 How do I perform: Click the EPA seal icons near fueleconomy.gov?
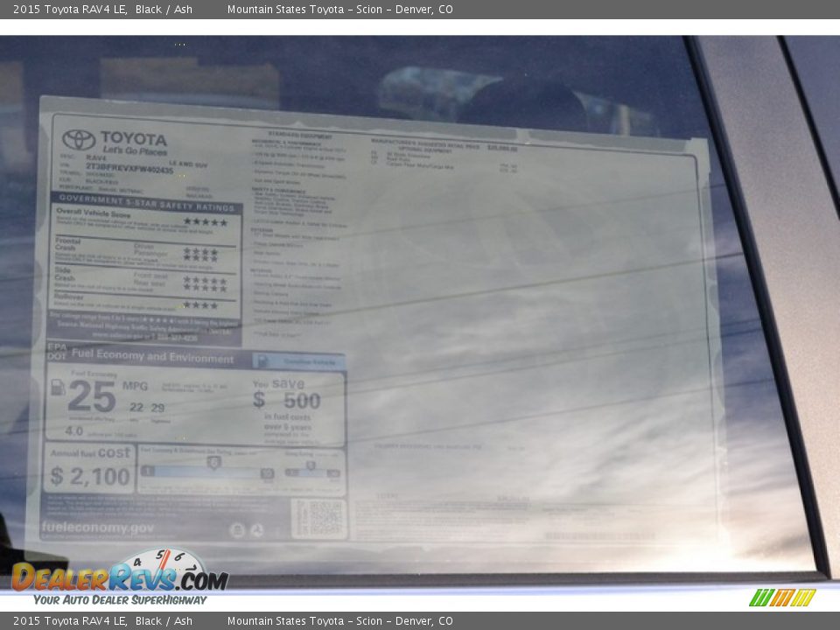tap(247, 529)
